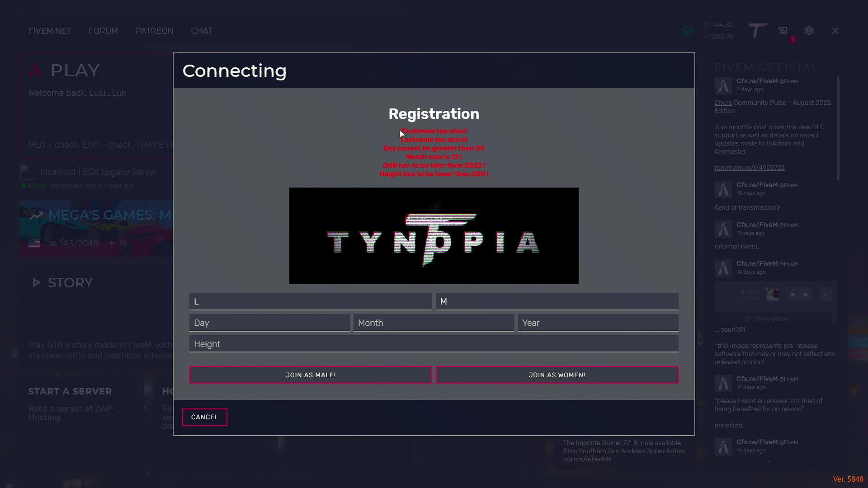Select JOIN AS WOMEN! gender option
The width and height of the screenshot is (868, 488).
pos(557,375)
